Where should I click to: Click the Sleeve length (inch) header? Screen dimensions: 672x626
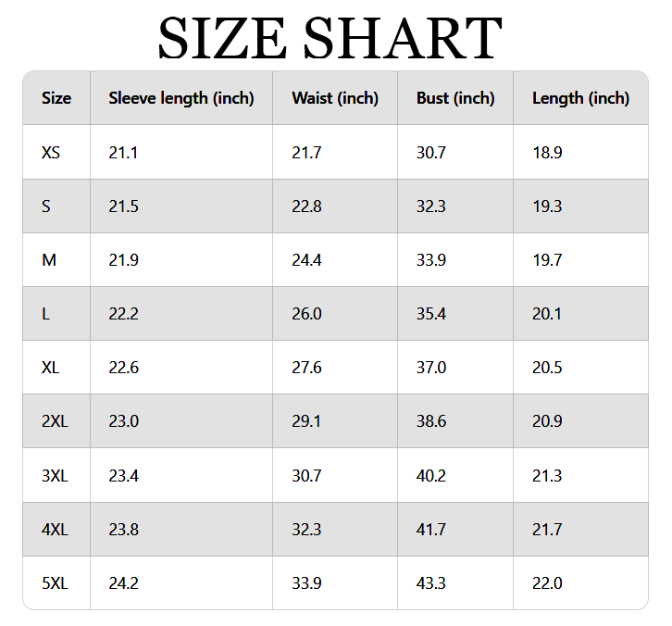[181, 98]
